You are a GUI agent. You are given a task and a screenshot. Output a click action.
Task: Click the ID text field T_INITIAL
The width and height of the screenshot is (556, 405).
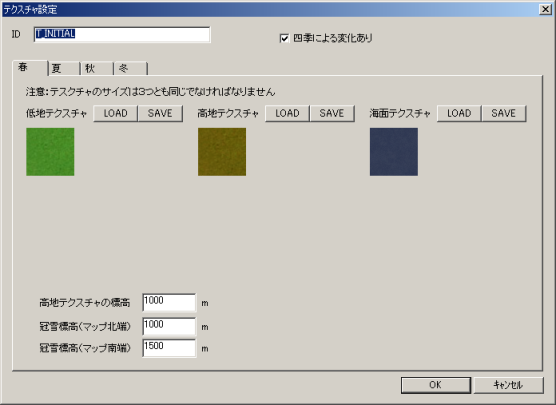[122, 34]
